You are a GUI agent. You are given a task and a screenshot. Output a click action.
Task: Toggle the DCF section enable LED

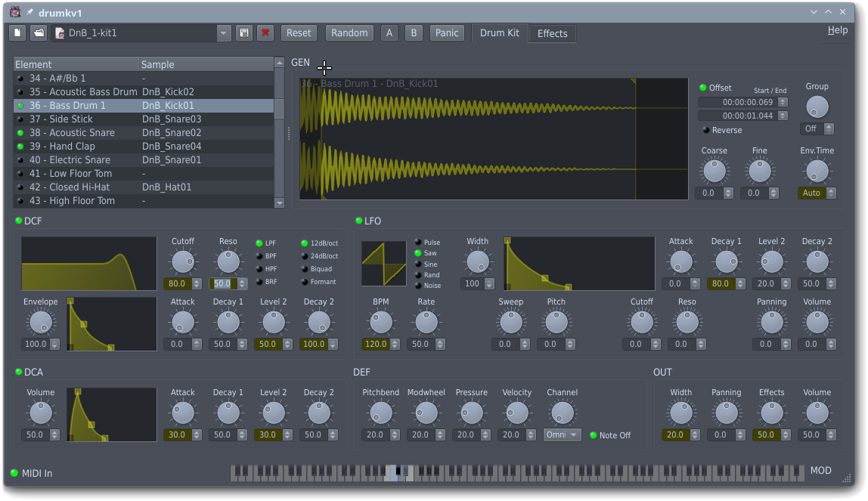point(18,221)
